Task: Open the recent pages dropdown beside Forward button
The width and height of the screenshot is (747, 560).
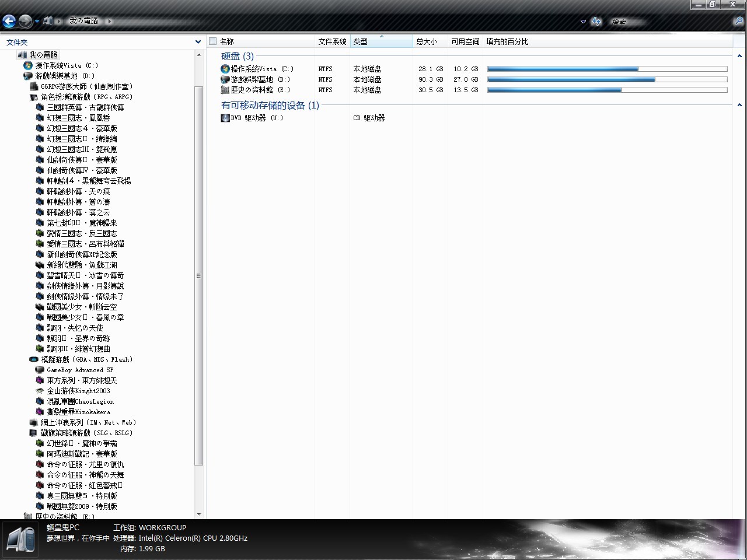Action: [x=37, y=22]
